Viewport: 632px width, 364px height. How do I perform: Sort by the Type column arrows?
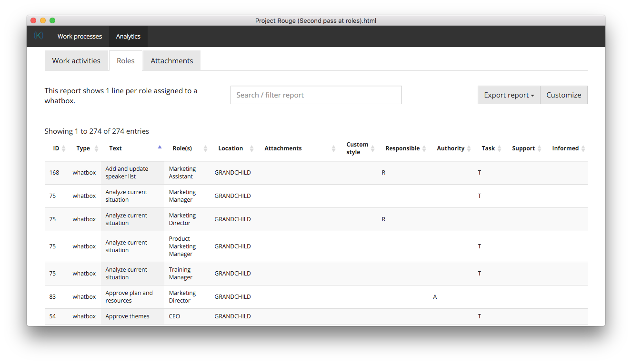tap(96, 148)
